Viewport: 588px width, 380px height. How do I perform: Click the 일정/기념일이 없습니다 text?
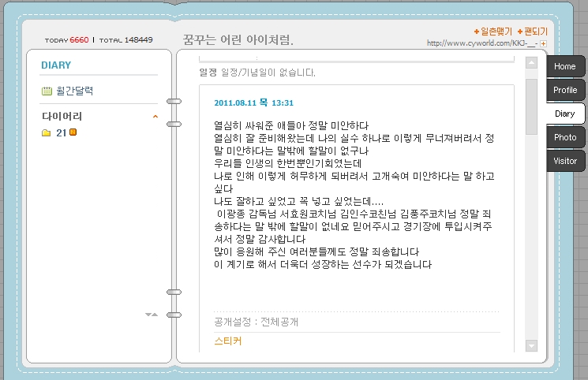coord(268,73)
